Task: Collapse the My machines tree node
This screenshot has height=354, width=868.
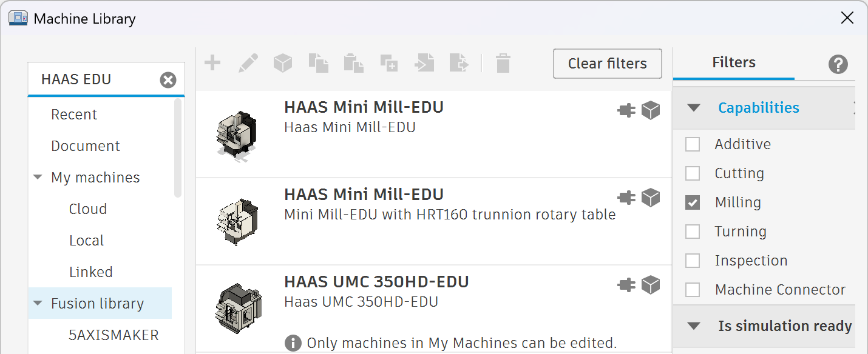Action: (38, 178)
